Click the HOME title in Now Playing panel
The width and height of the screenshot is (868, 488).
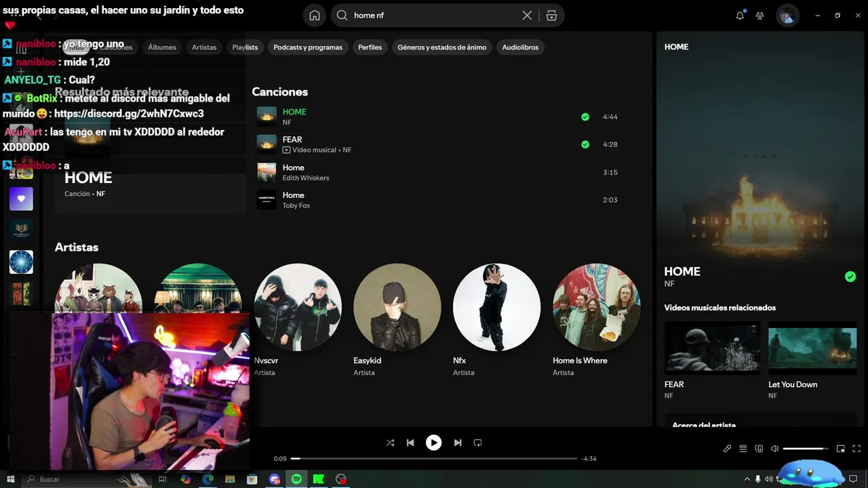point(682,271)
